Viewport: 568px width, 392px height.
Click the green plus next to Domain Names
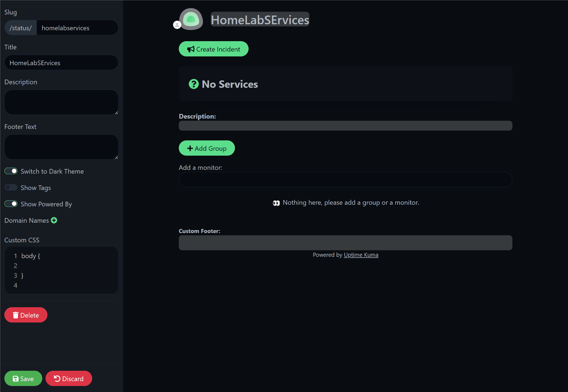tap(54, 220)
